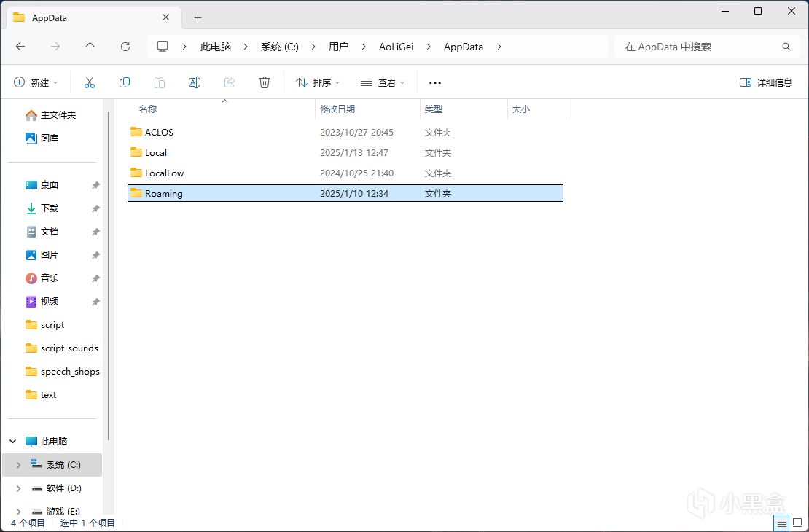The image size is (809, 532).
Task: Expand chevron after 此电脑 in address bar
Action: click(246, 47)
